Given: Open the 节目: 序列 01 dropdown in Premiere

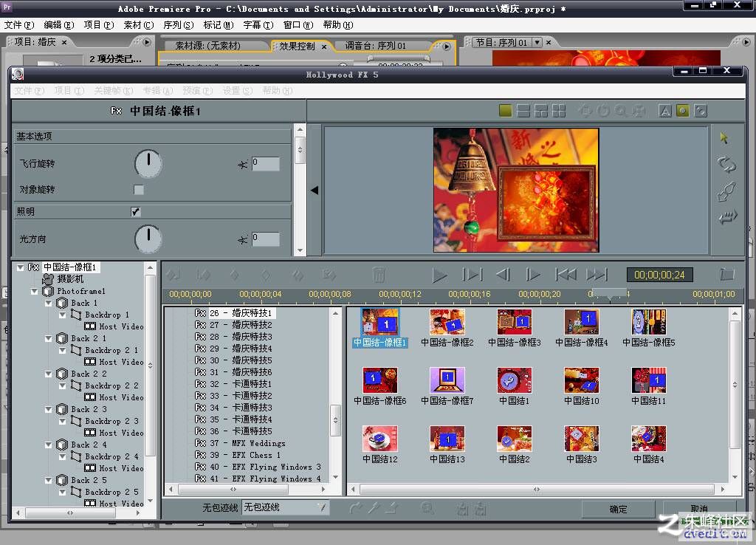Looking at the screenshot, I should point(537,42).
